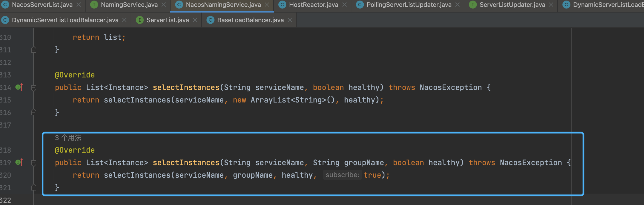Click the selectInstances method name on line 319

click(186, 163)
